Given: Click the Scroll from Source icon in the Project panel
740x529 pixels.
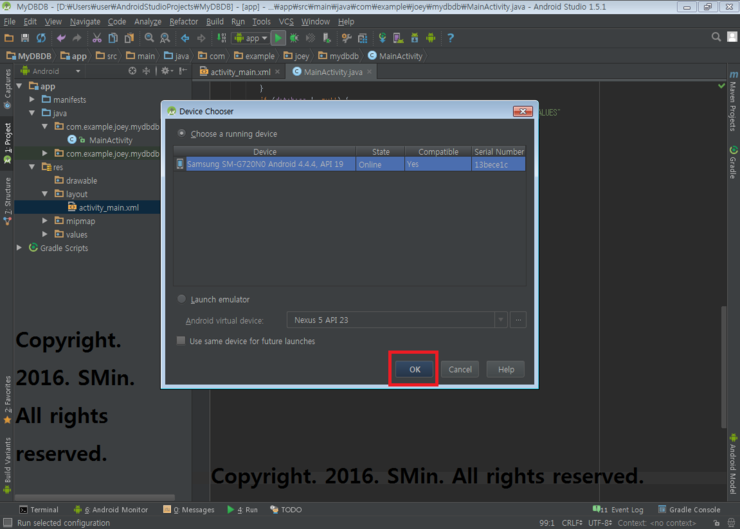Looking at the screenshot, I should (133, 71).
